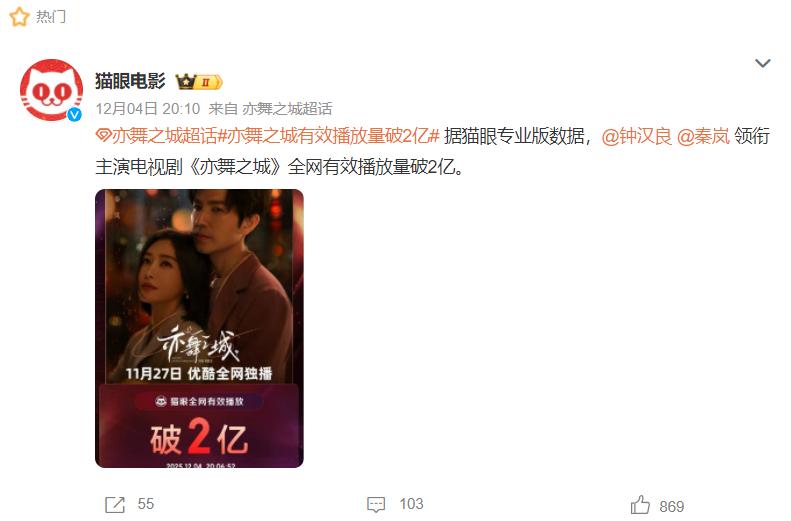
Task: Open comments via the speech bubble icon
Action: tap(376, 504)
